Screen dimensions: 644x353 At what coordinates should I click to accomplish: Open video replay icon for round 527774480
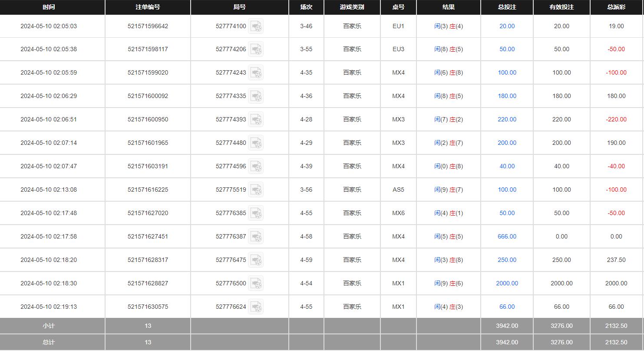[x=256, y=143]
